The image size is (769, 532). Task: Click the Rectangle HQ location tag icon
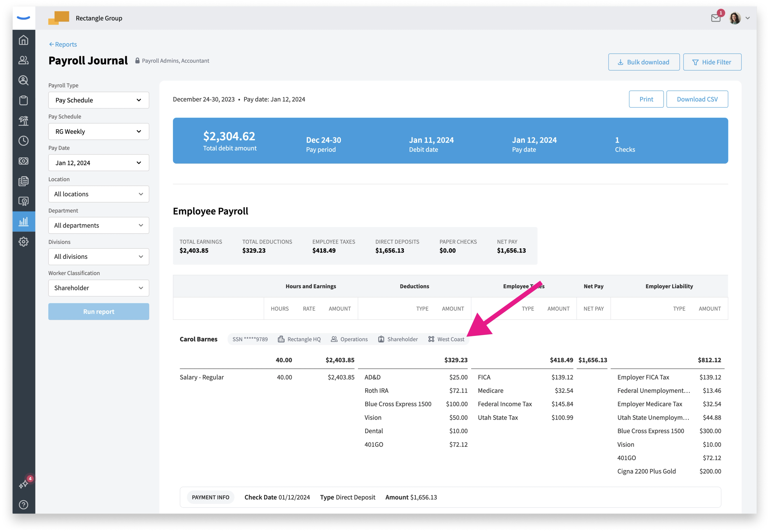[281, 339]
